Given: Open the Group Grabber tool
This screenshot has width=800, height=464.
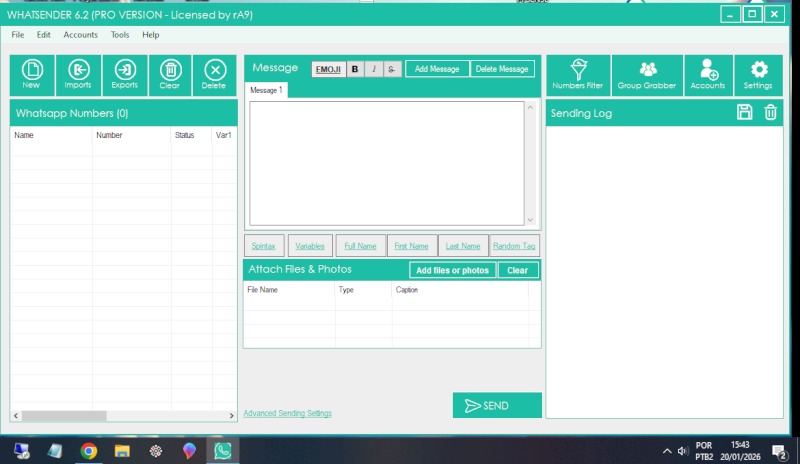Looking at the screenshot, I should [x=647, y=76].
